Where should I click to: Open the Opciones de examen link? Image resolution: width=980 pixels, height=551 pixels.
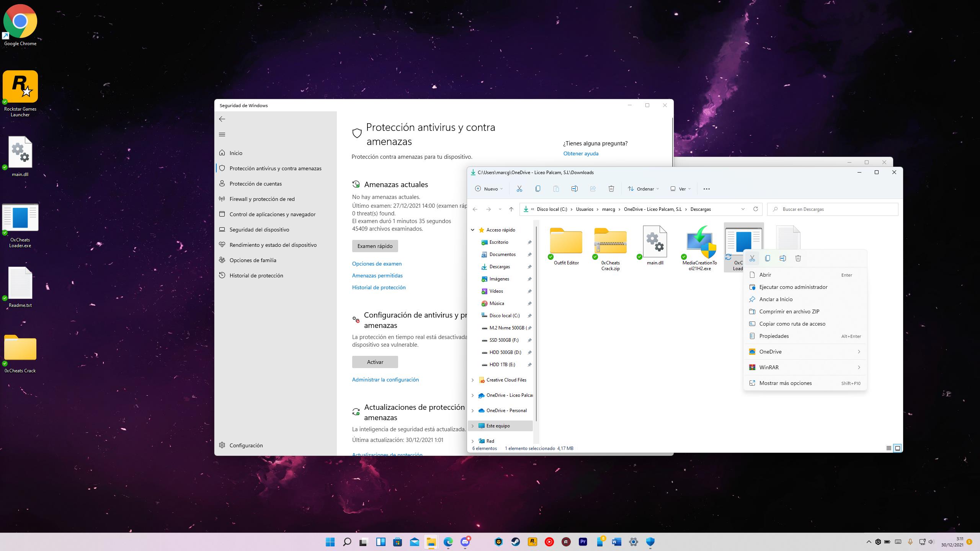[377, 264]
